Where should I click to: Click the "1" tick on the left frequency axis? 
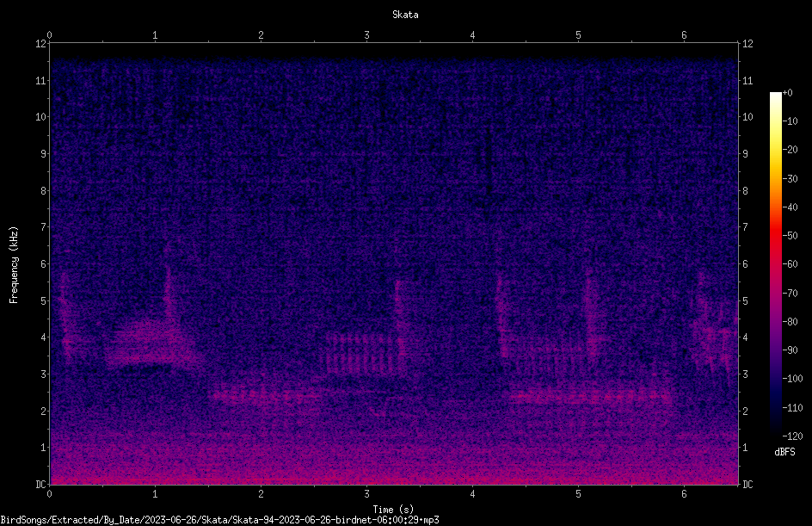point(43,448)
